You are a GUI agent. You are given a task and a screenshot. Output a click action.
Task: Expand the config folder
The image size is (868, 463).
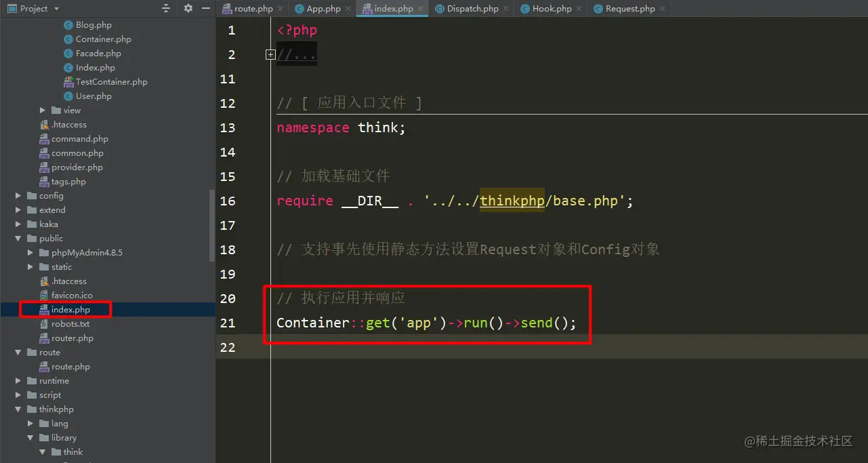pos(18,196)
